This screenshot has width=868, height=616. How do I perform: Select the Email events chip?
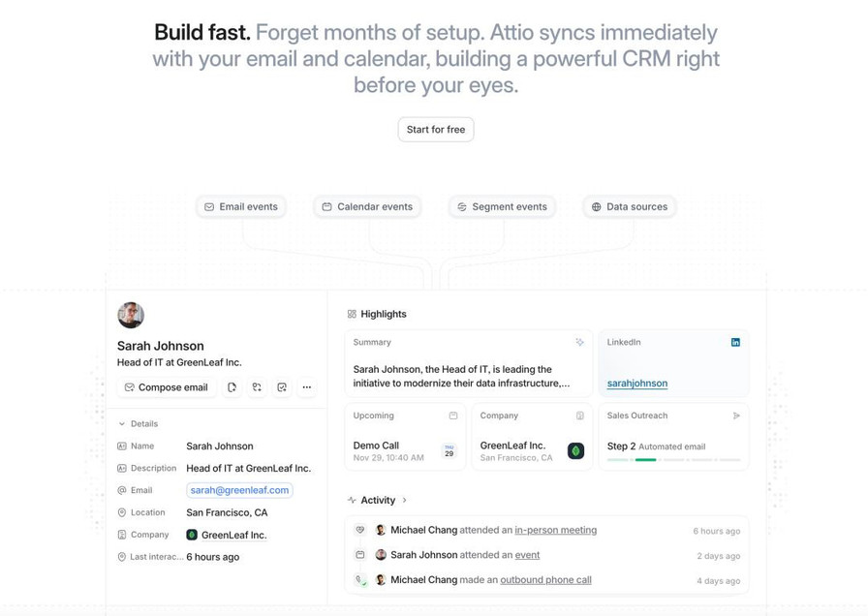(241, 207)
